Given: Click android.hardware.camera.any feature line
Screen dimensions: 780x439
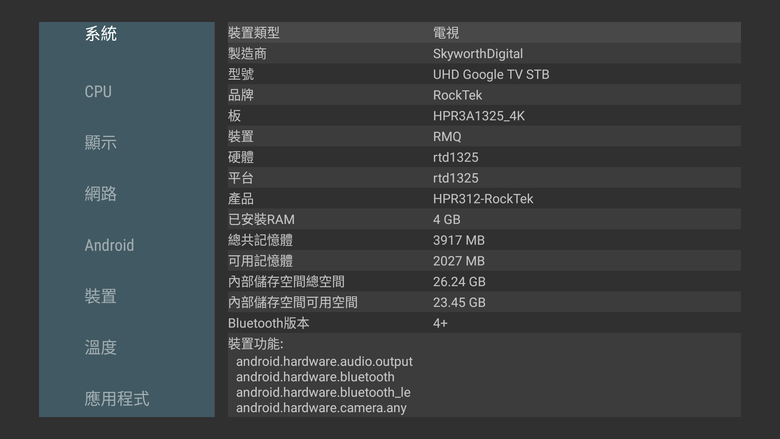Looking at the screenshot, I should coord(321,408).
